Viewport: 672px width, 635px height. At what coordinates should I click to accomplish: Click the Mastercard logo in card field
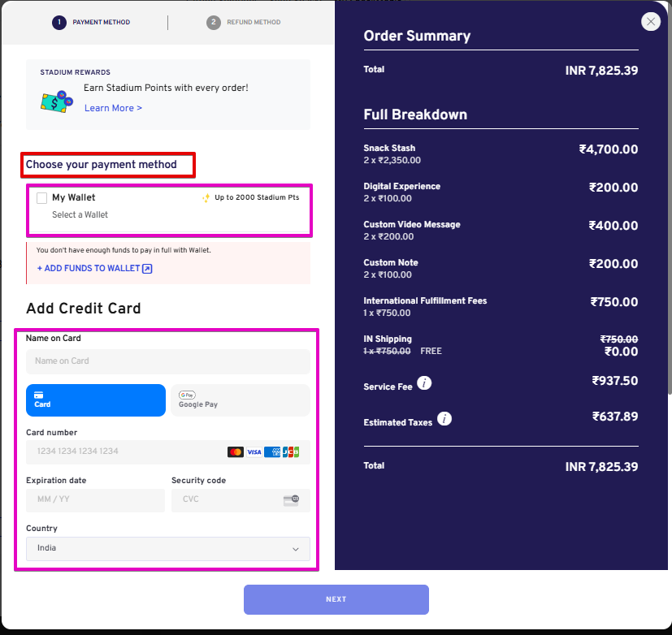pos(236,451)
